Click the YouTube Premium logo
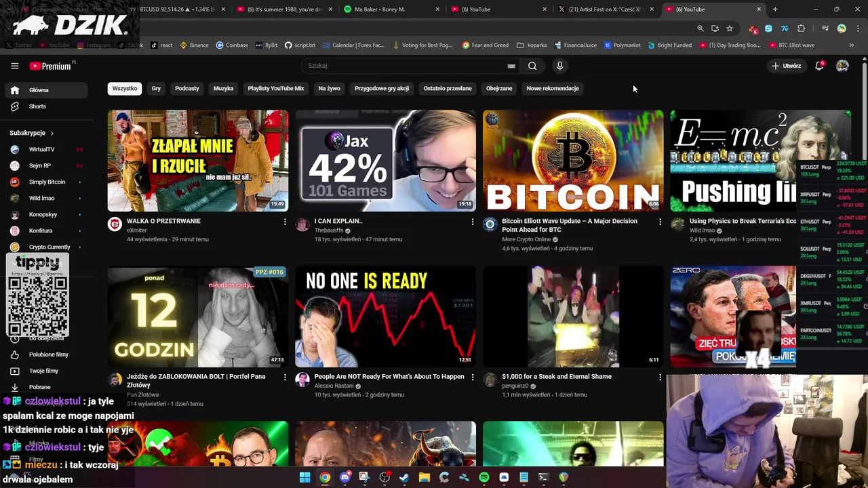868x488 pixels. click(x=51, y=66)
